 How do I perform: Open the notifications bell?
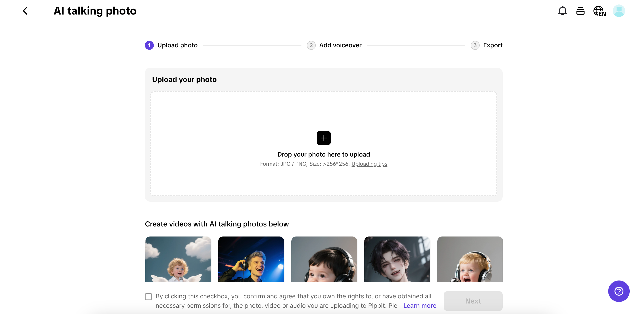click(x=562, y=11)
